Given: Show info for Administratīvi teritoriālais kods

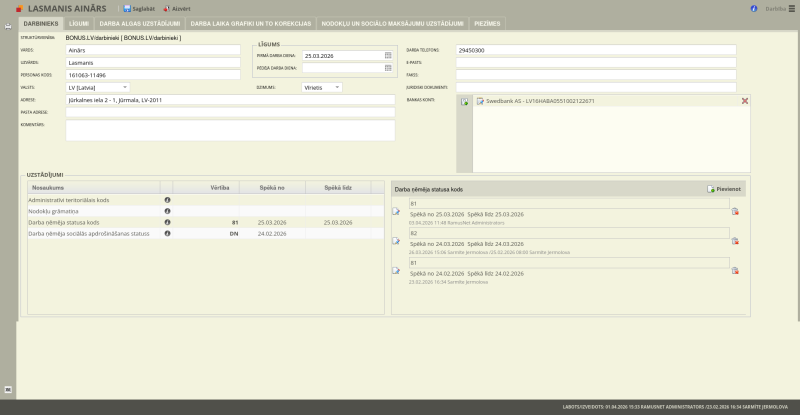Looking at the screenshot, I should tap(167, 200).
